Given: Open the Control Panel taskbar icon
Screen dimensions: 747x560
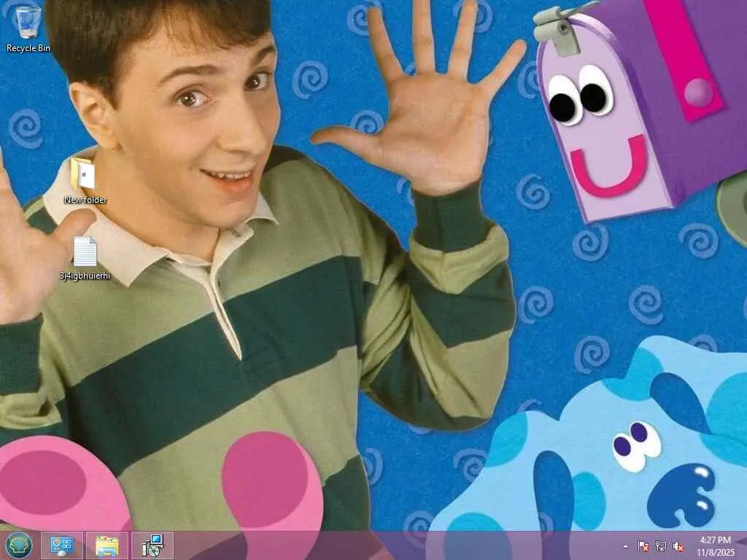Looking at the screenshot, I should point(62,545).
